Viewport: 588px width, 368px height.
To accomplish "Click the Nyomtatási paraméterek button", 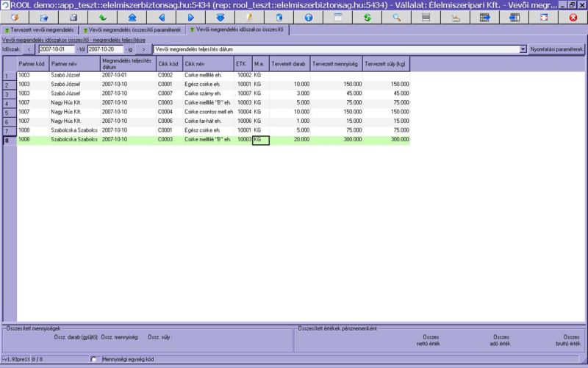I will 557,49.
